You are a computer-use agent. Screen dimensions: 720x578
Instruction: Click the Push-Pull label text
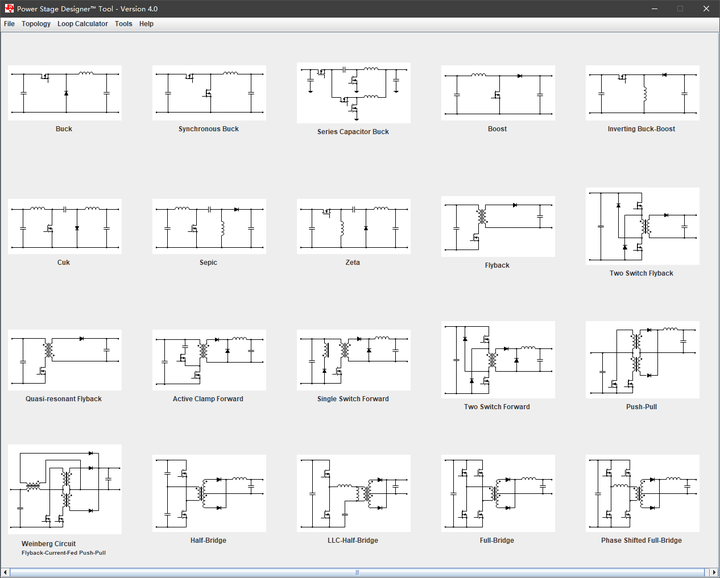click(x=641, y=407)
